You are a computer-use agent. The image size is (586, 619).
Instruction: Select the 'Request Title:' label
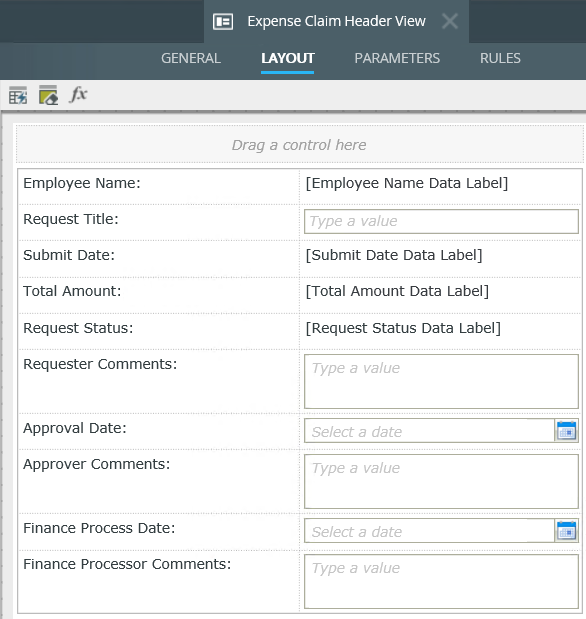click(x=71, y=219)
